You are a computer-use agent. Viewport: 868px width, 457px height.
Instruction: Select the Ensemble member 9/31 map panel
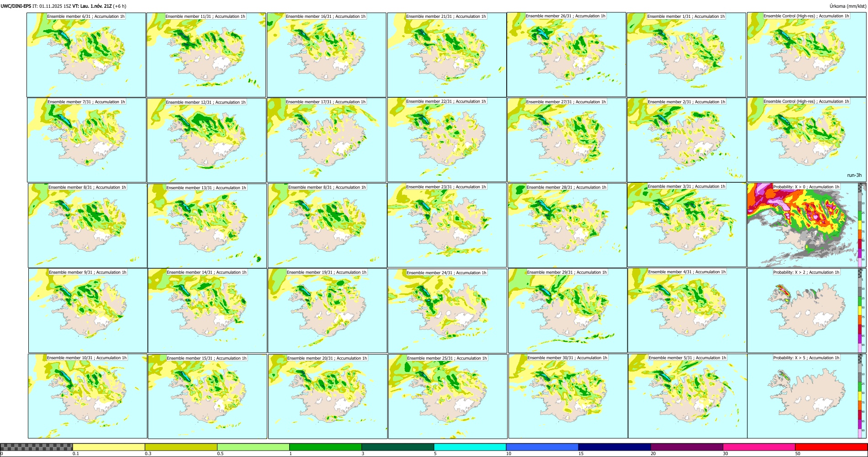(88, 310)
